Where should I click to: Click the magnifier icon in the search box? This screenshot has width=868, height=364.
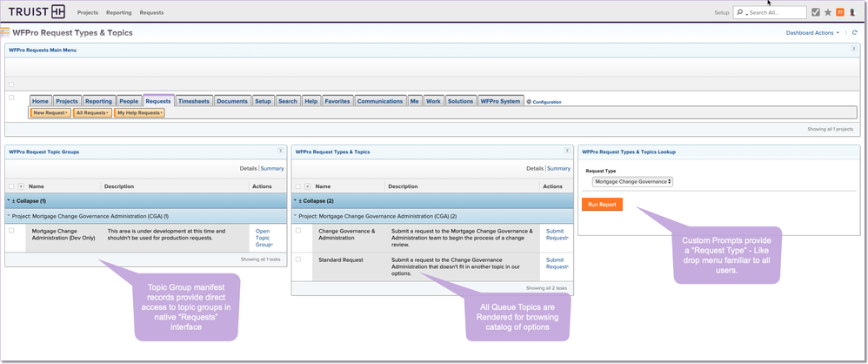[740, 12]
